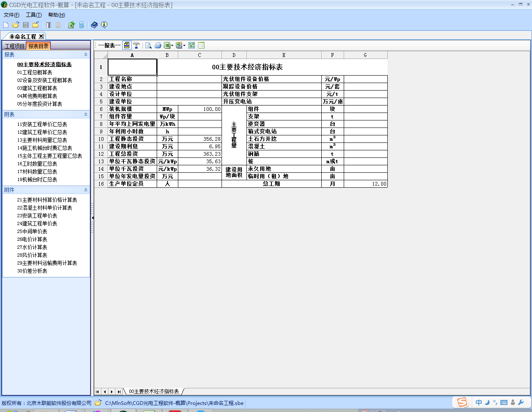The image size is (532, 412).
Task: Select column E header
Action: 284,55
